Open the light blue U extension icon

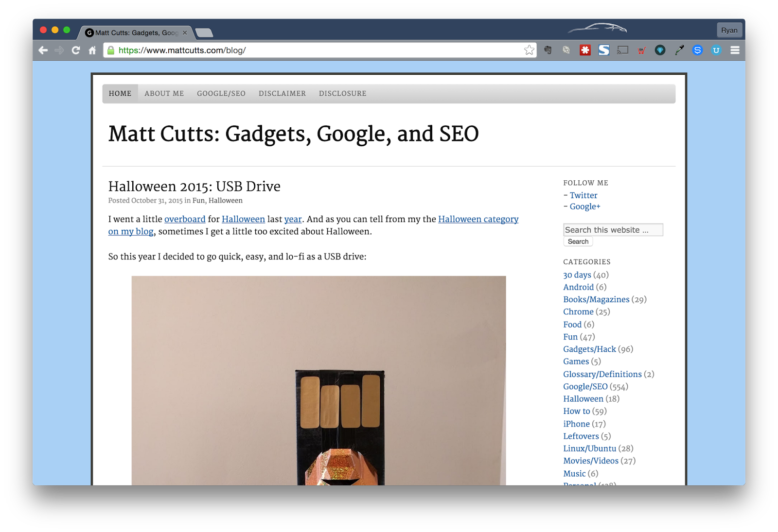pos(716,50)
